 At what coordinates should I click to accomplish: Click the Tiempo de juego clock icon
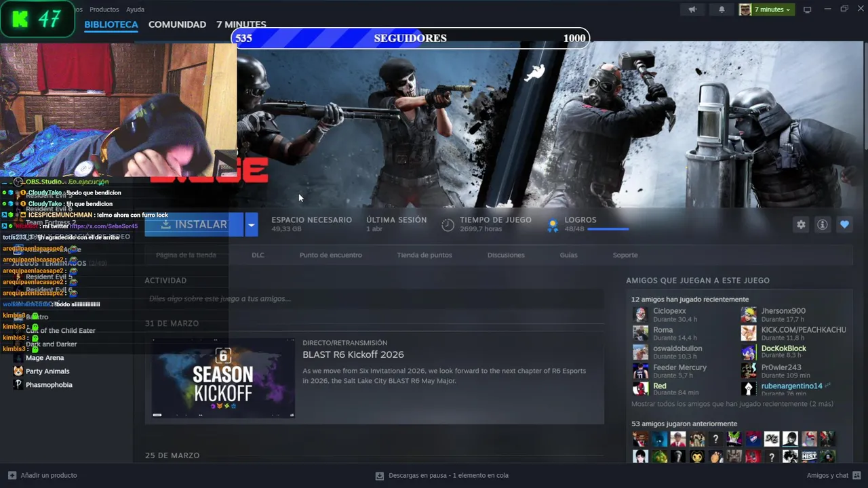point(448,225)
